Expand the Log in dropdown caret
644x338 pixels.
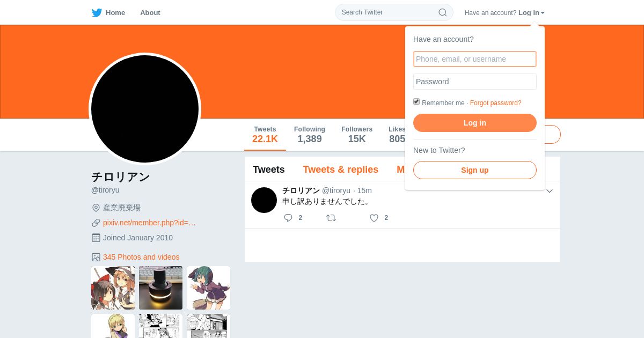click(x=543, y=13)
